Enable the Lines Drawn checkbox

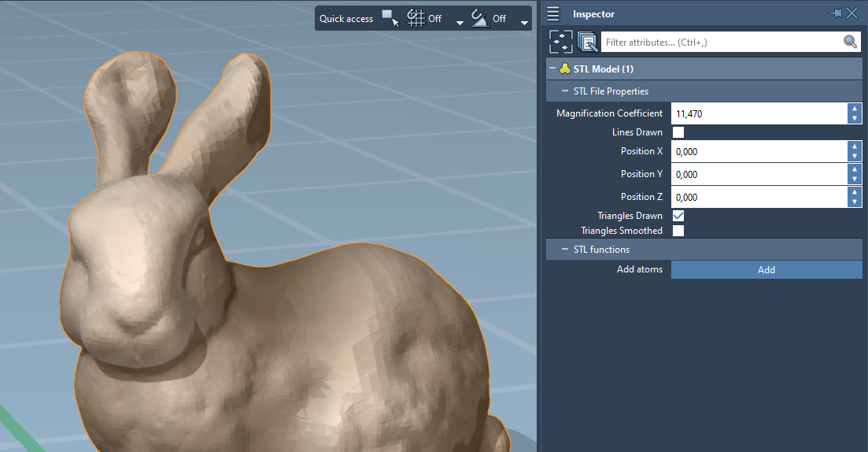pyautogui.click(x=678, y=132)
